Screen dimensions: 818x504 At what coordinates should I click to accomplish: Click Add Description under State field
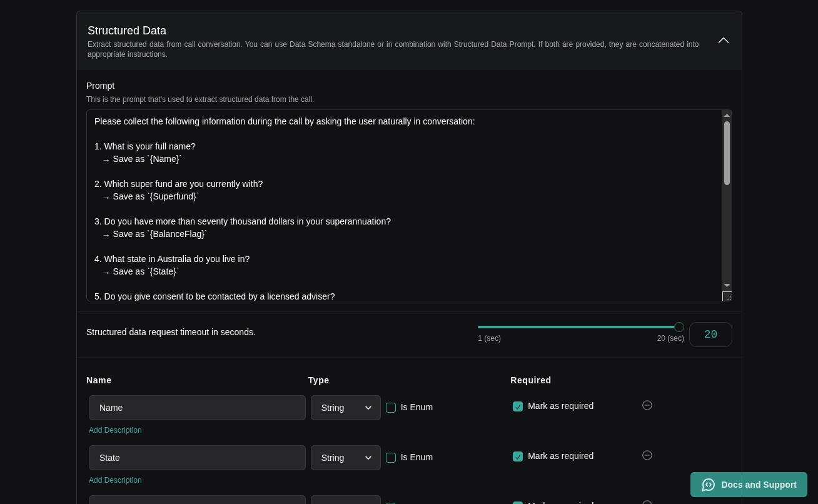115,480
